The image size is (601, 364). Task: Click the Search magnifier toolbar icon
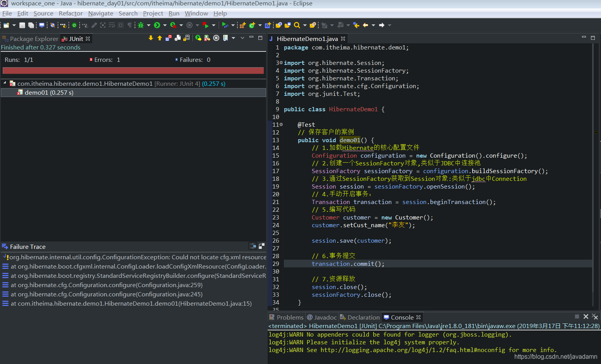point(297,25)
